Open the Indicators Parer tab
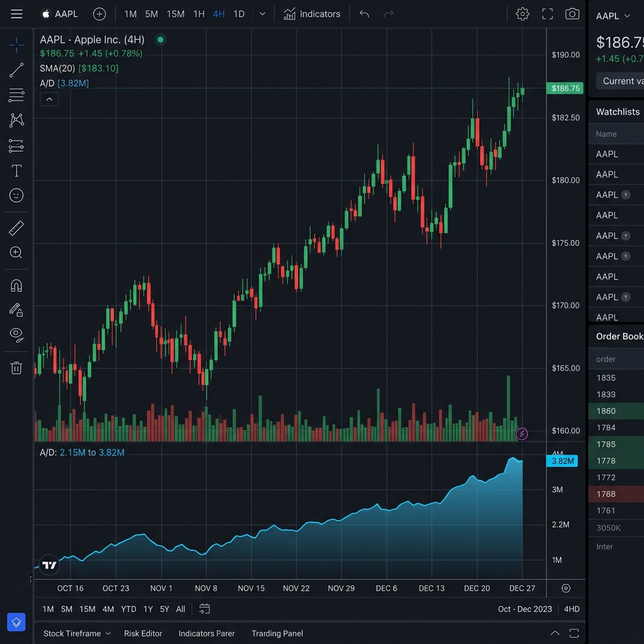This screenshot has width=644, height=644. (206, 633)
